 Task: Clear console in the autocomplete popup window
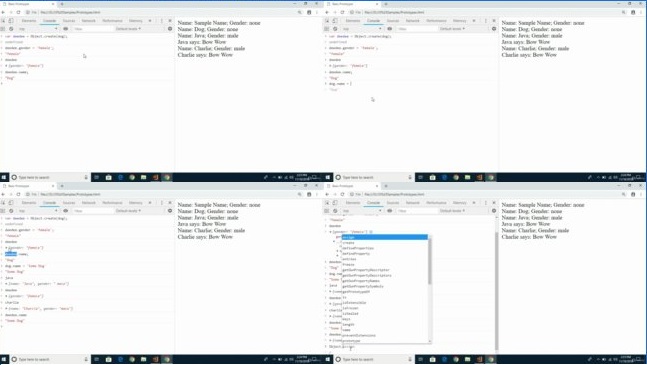click(335, 211)
